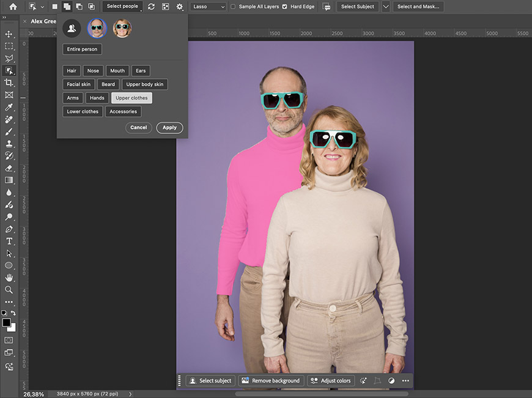Click Remove background in contextual bar
532x398 pixels.
(271, 381)
